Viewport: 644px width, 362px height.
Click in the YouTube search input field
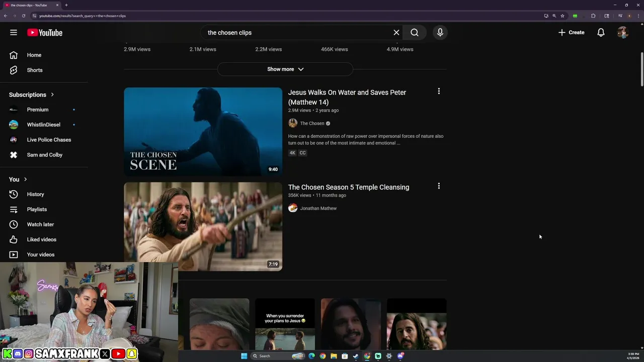click(297, 33)
